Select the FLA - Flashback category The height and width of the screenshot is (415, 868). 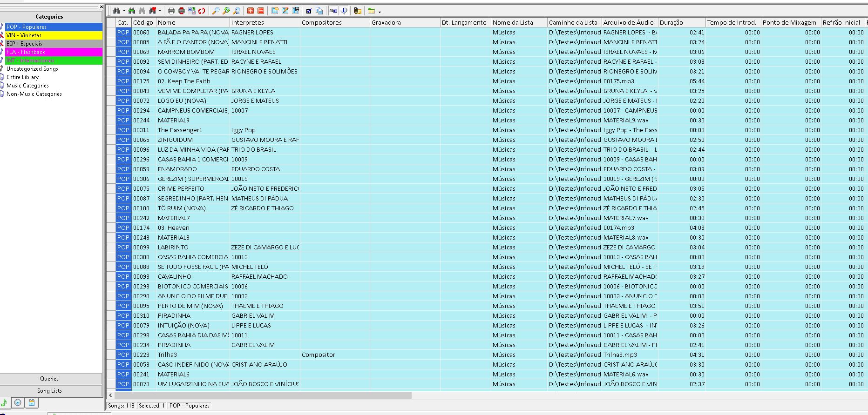(54, 52)
